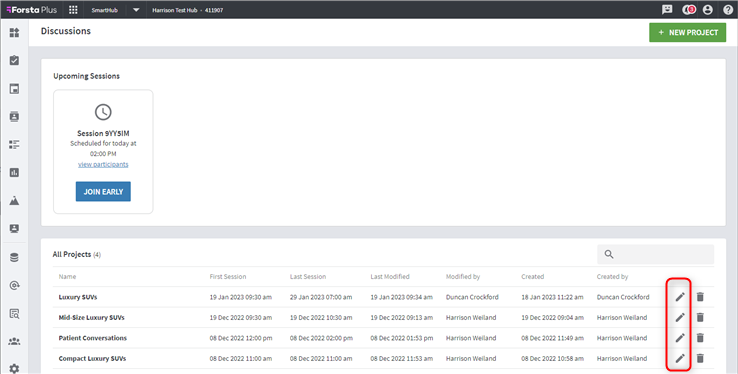
Task: Edit the Compact Luxury SUVs project
Action: 680,358
